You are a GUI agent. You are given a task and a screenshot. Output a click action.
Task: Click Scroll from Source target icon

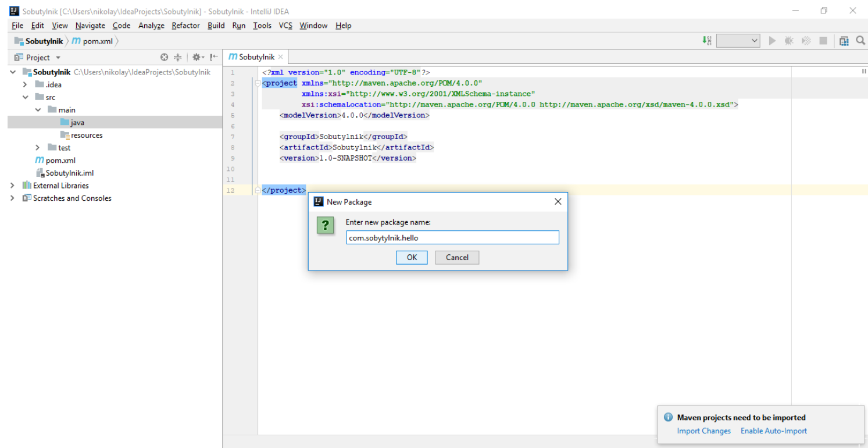(164, 57)
